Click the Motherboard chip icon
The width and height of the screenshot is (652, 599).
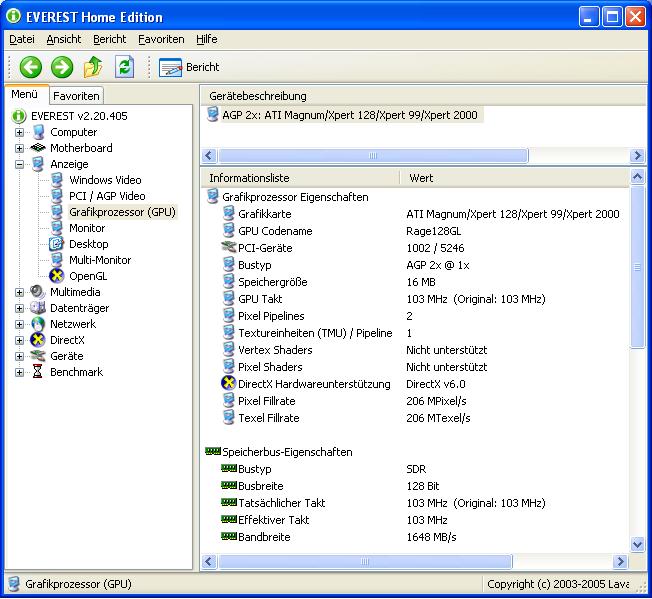(x=38, y=148)
